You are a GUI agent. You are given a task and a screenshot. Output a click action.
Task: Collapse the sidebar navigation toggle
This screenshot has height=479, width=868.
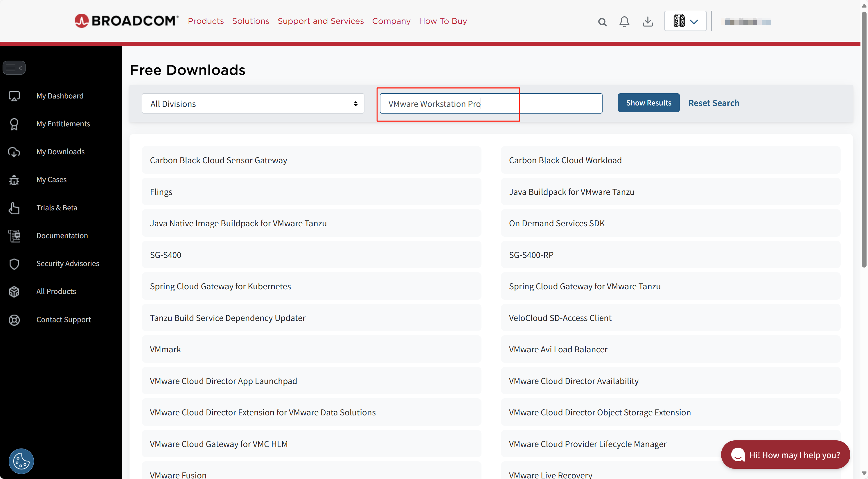(14, 68)
